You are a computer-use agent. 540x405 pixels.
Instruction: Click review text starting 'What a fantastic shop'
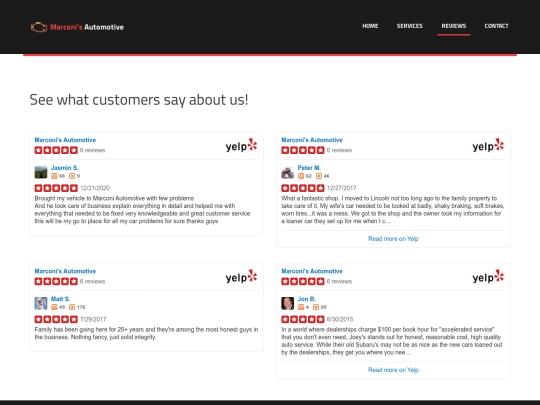pos(393,210)
